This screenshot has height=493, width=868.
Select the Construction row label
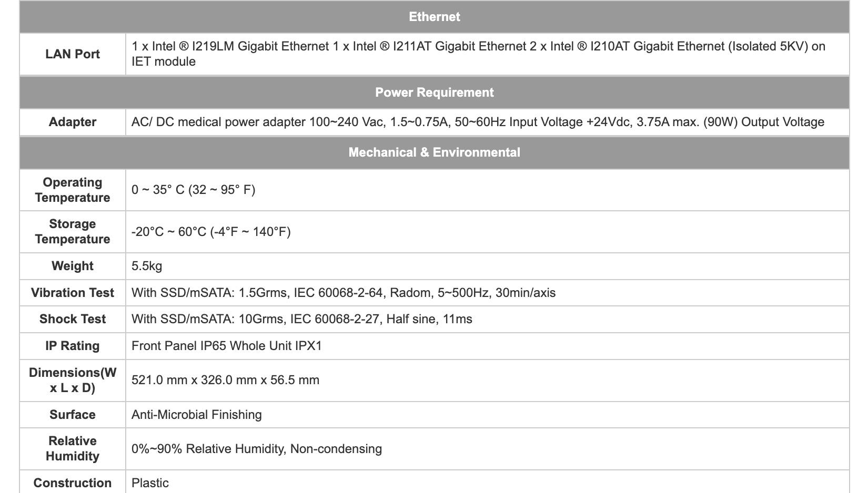[x=73, y=483]
